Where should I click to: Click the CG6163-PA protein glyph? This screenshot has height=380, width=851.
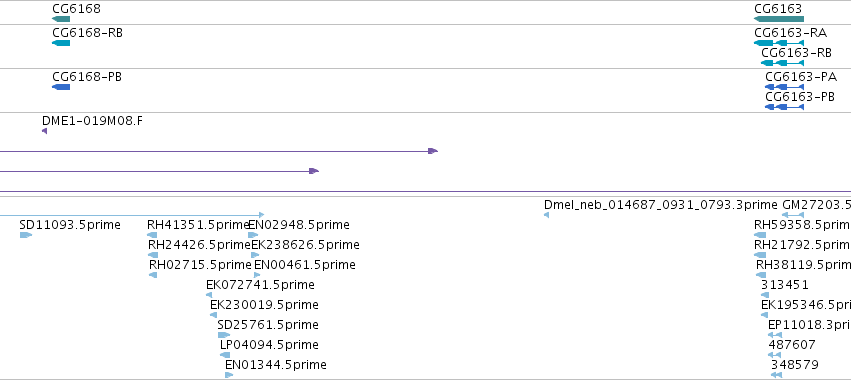pos(784,87)
